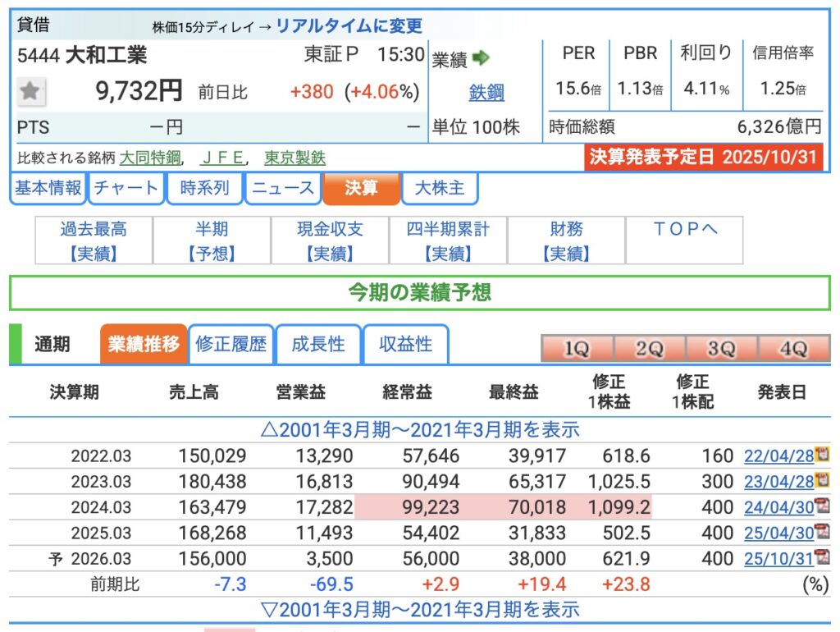Jump to 現金収支【実績】 section
Viewport: 840px width, 632px height.
tap(330, 240)
